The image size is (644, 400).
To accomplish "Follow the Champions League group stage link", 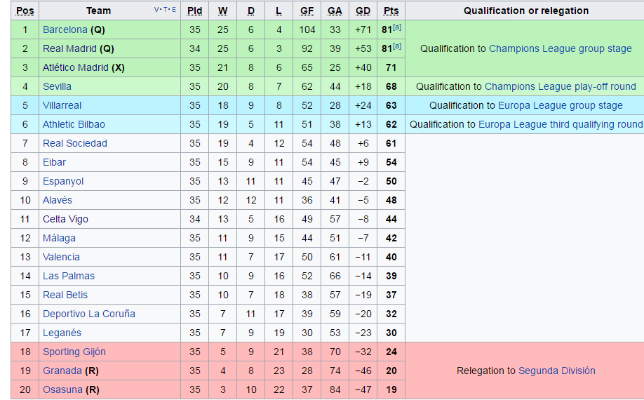I will (560, 48).
